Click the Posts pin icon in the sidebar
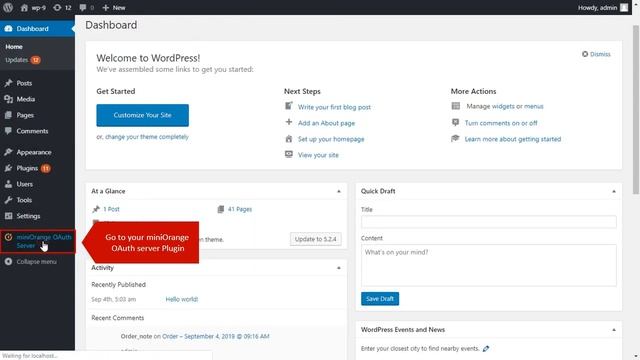Screen dimensions: 640x360 (8, 83)
